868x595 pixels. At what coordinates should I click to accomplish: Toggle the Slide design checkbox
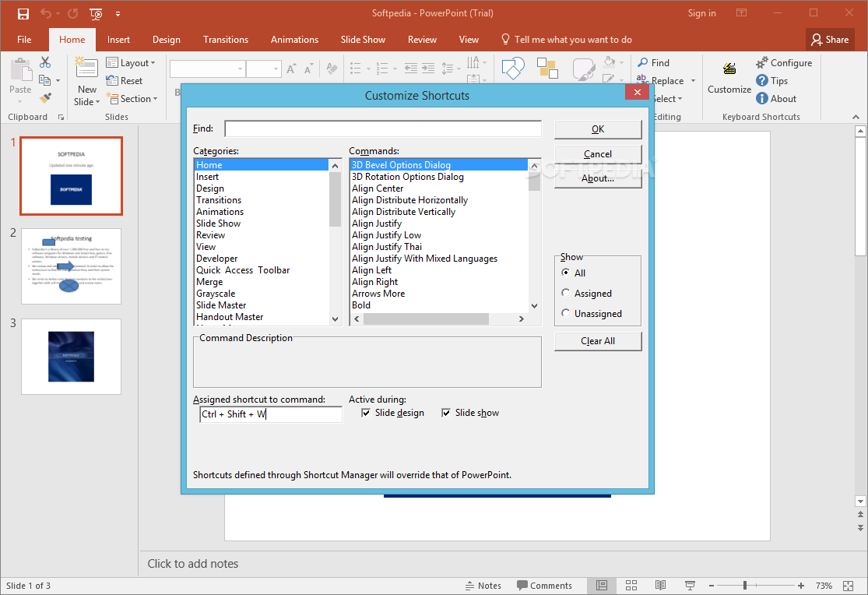366,413
